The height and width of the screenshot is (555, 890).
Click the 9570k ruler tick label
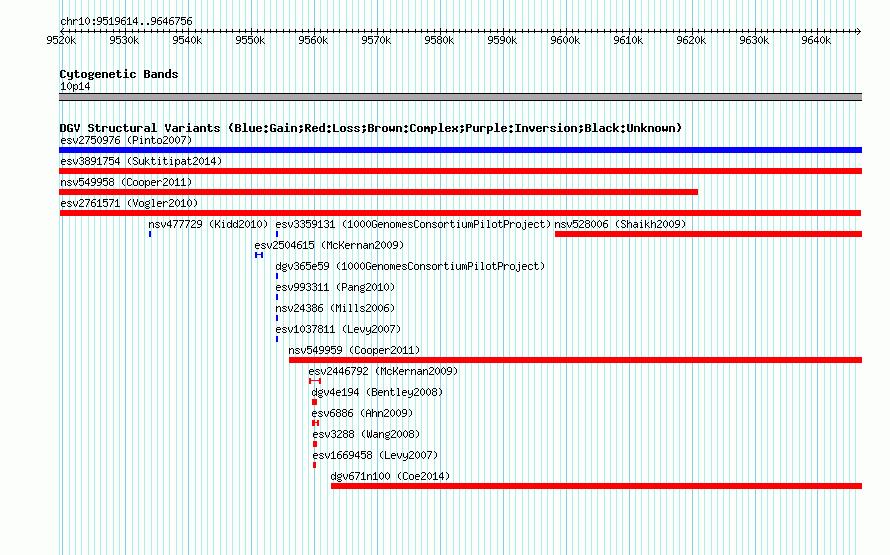pos(376,40)
